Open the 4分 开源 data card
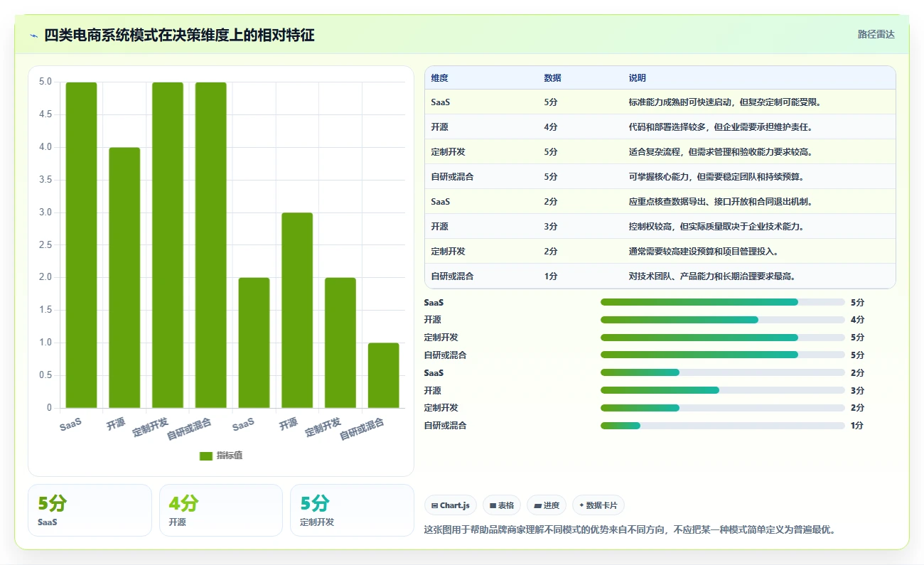This screenshot has height=565, width=924. 221,510
